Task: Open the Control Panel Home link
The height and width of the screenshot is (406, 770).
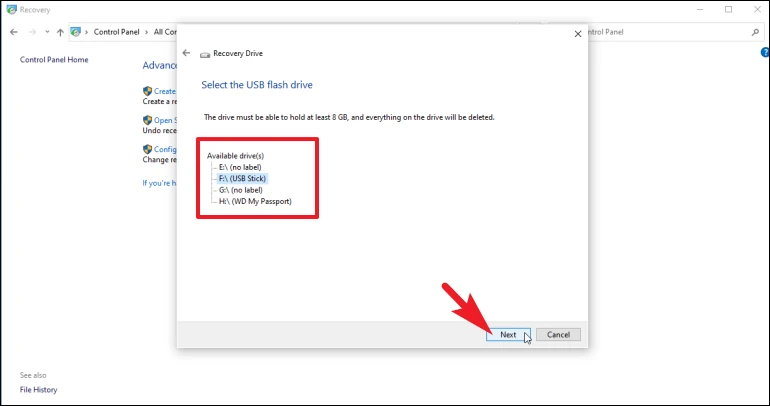Action: (54, 60)
